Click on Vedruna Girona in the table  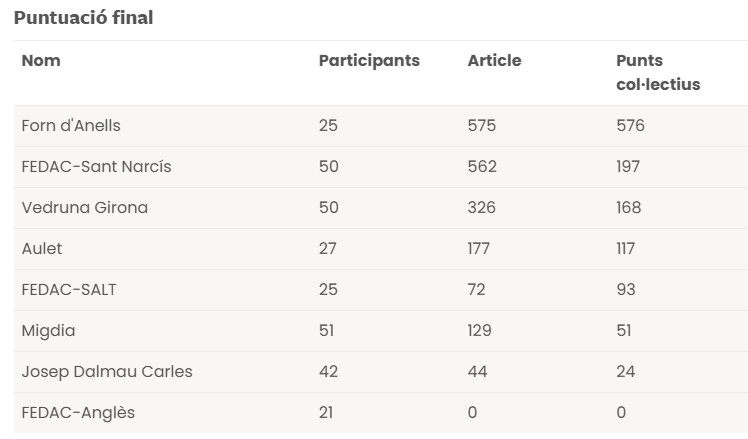click(84, 208)
